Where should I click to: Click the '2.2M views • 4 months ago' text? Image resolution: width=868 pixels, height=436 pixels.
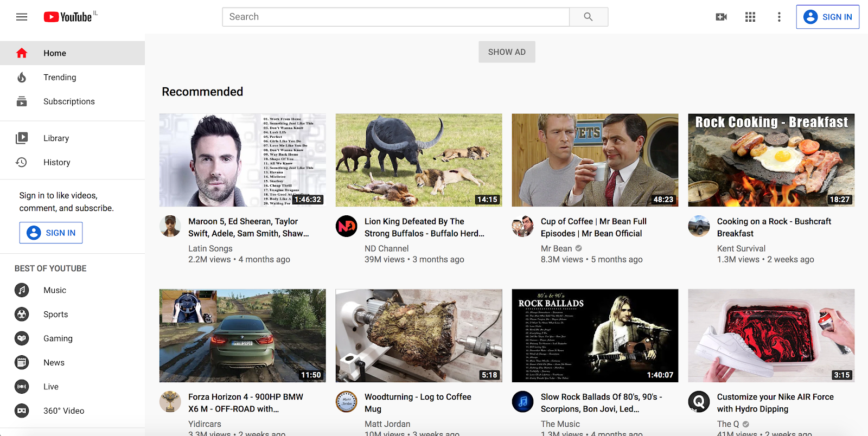[239, 260]
